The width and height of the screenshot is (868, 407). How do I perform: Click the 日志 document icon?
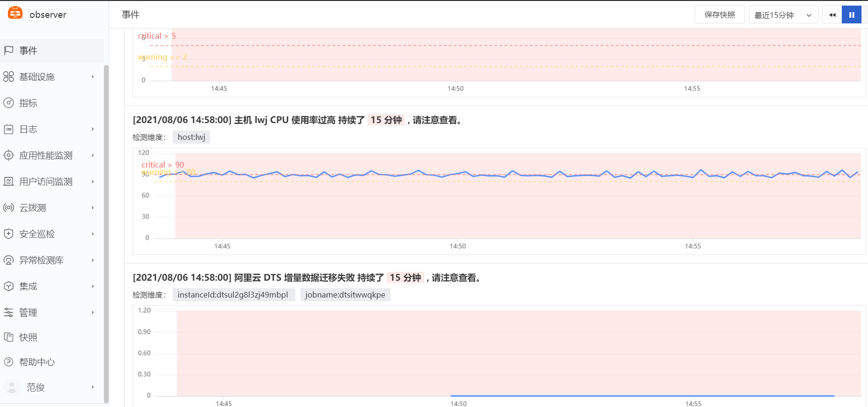tap(8, 129)
